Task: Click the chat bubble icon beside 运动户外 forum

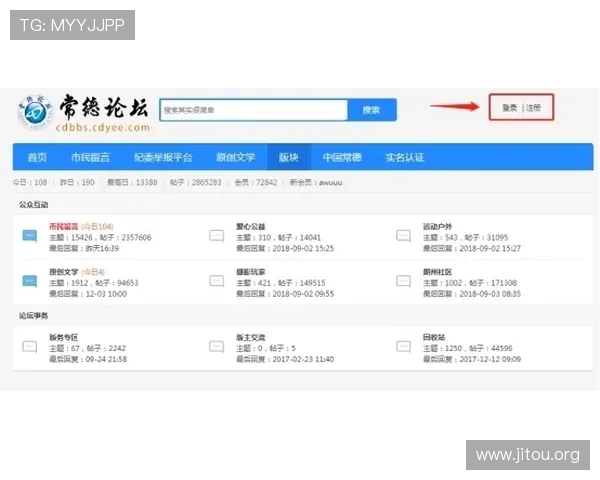Action: point(403,236)
